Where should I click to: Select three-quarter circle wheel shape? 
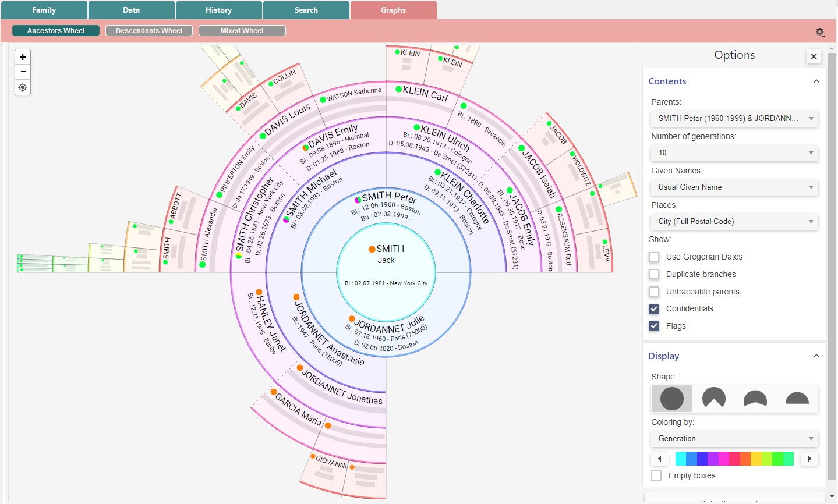(x=713, y=399)
